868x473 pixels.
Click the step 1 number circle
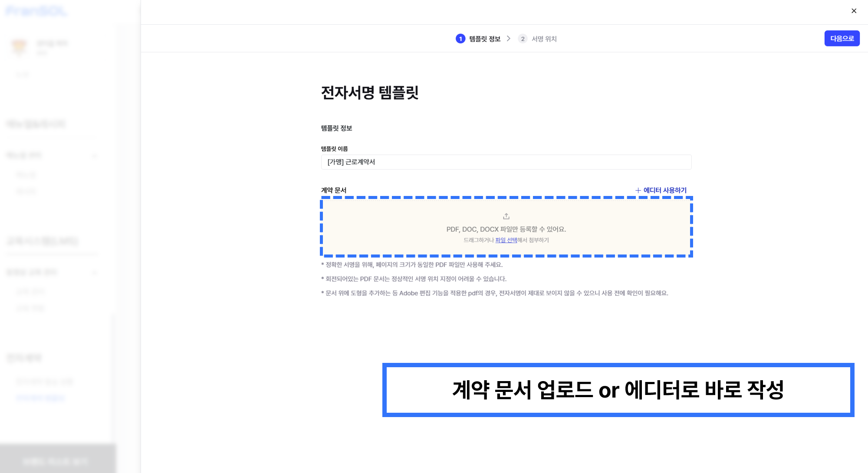tap(460, 39)
